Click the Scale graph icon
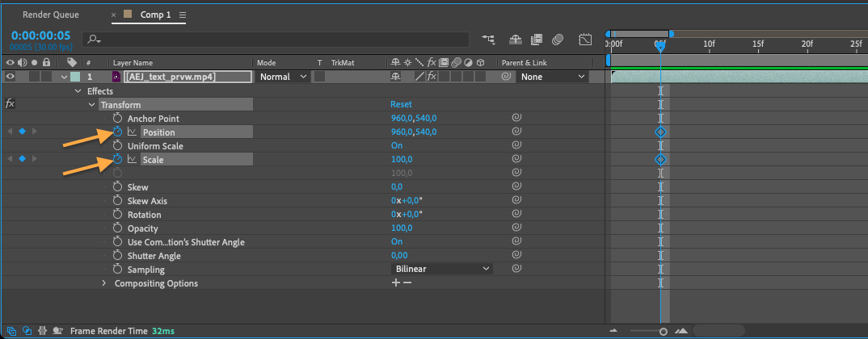868x339 pixels. [132, 159]
